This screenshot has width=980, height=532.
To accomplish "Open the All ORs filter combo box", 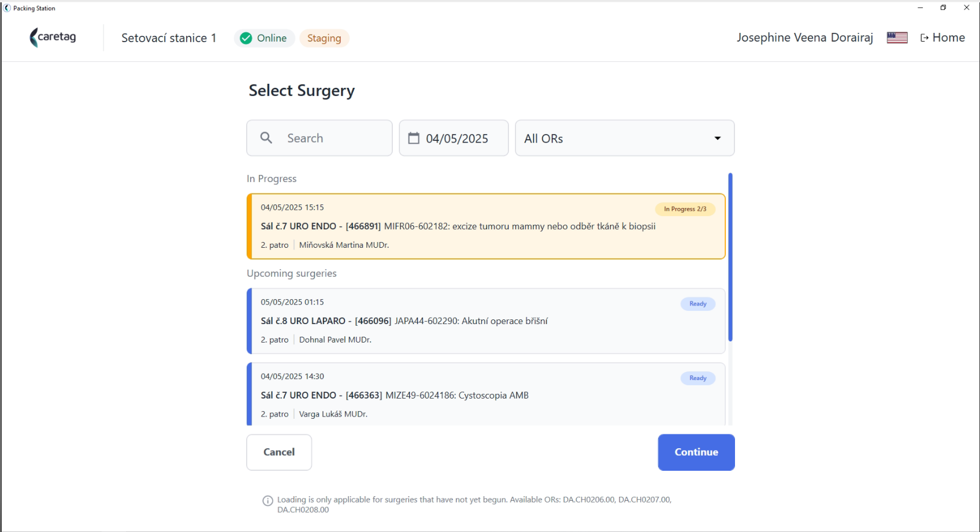I will (x=625, y=138).
